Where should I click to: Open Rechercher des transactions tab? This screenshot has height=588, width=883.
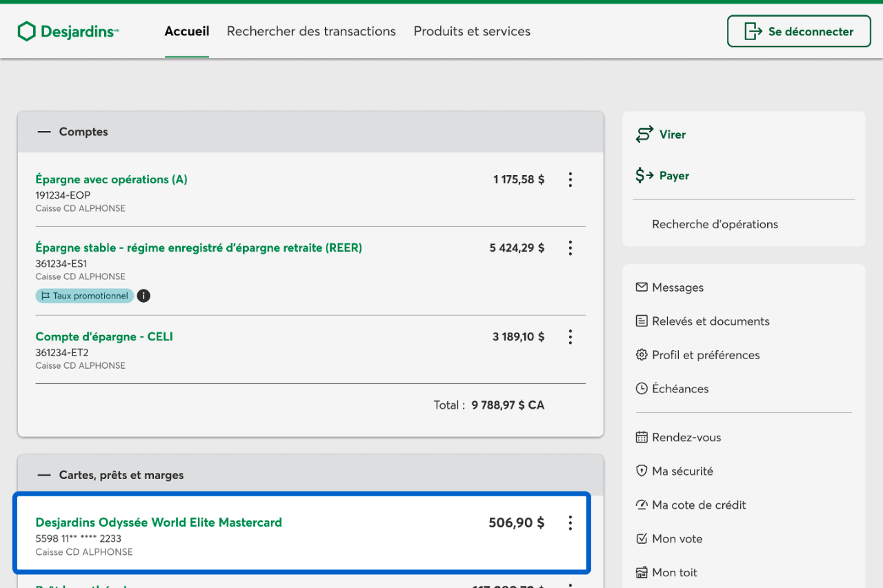(x=311, y=31)
